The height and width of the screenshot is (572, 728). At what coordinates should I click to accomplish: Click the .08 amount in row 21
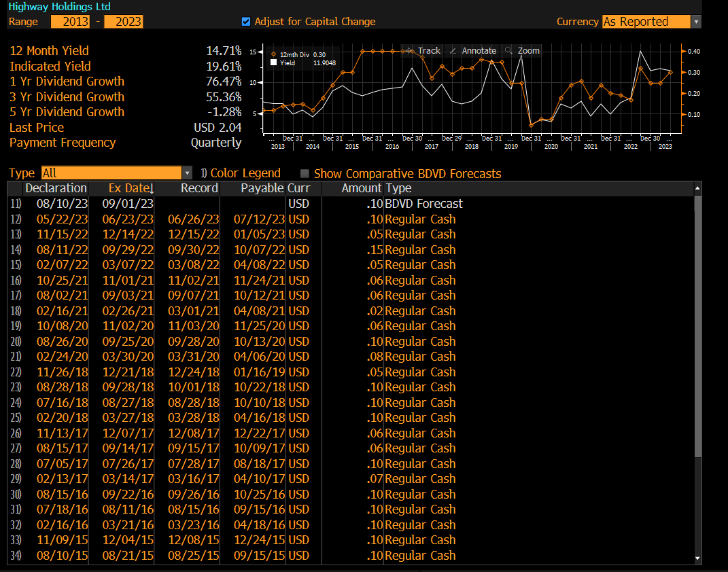[x=375, y=357]
